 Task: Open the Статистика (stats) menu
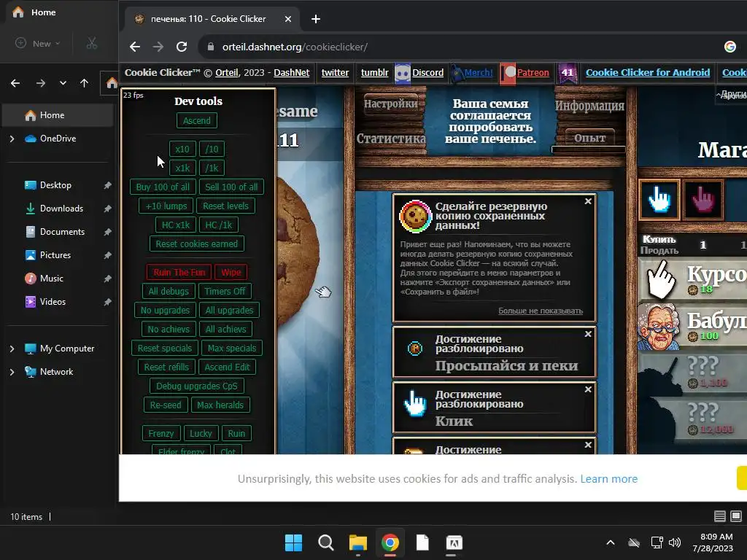click(x=391, y=138)
